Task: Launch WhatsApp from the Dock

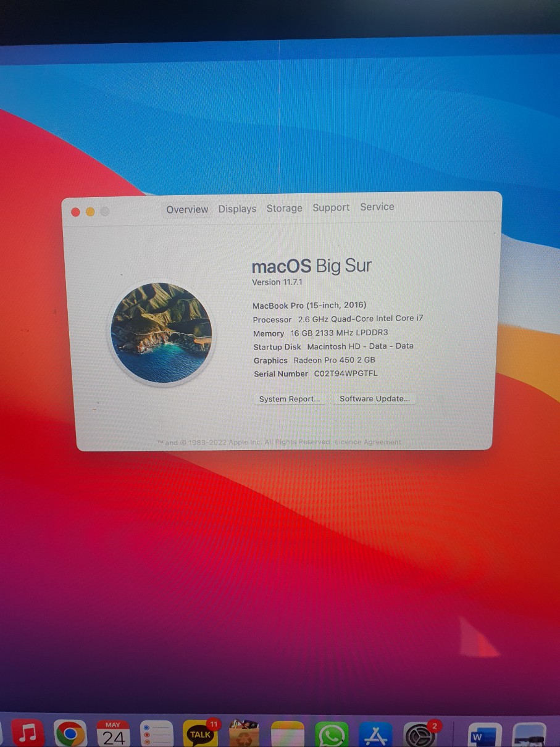Action: click(332, 735)
